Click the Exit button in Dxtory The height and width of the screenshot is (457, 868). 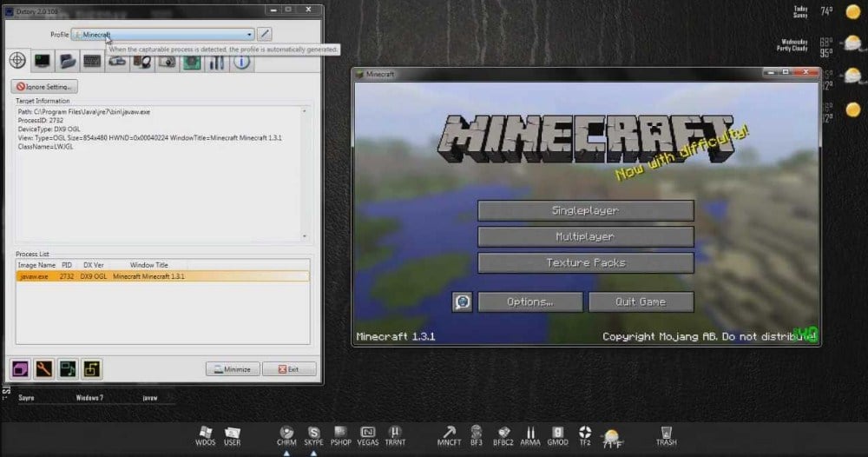289,369
